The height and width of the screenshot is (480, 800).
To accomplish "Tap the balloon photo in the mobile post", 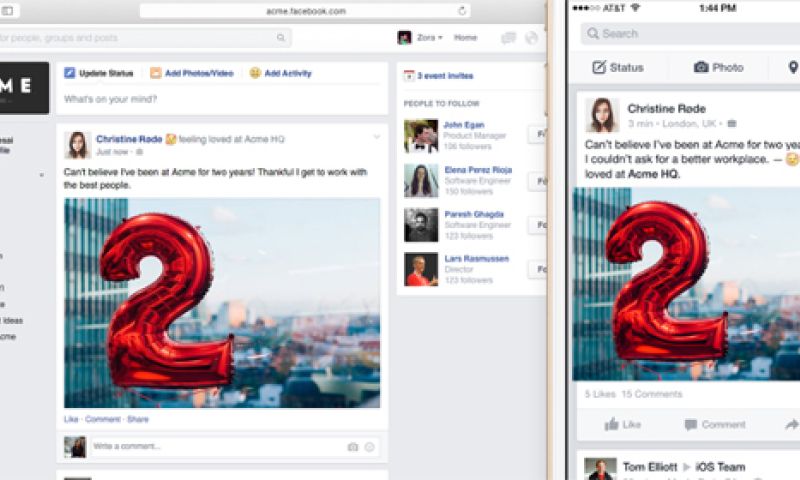I will click(x=686, y=284).
